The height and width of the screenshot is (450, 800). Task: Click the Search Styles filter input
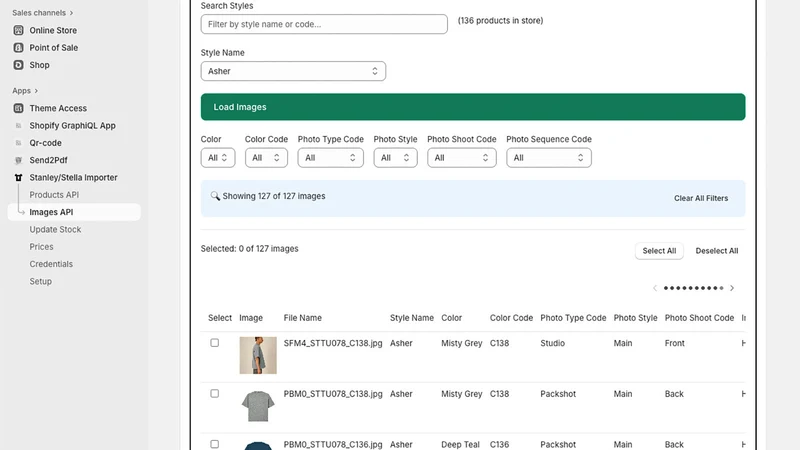[x=324, y=24]
